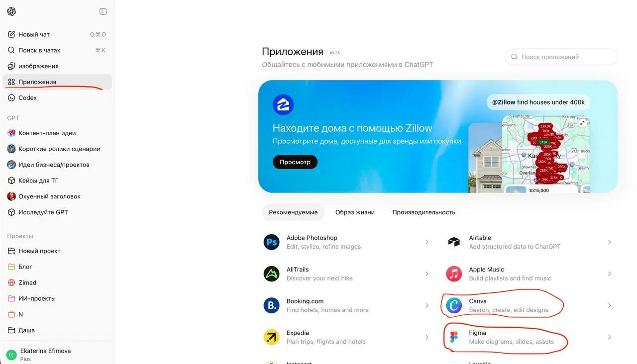637x364 pixels.
Task: Click the @Zillow find houses prompt bubble
Action: pos(538,102)
